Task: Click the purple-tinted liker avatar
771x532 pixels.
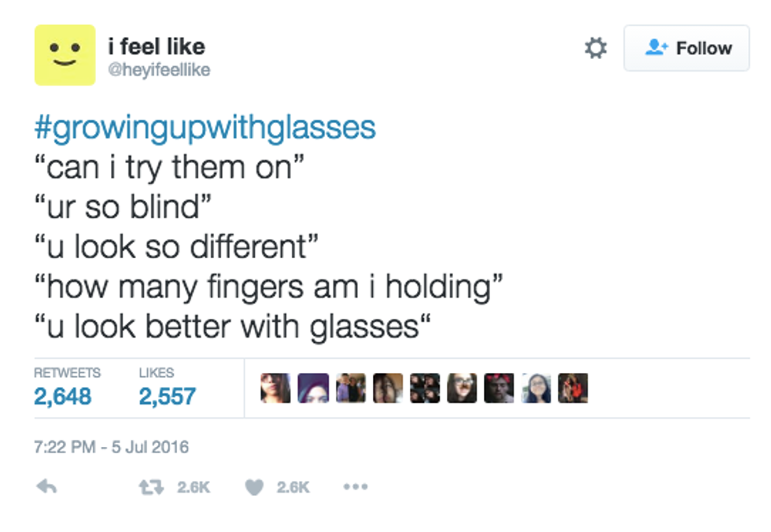Action: 312,388
